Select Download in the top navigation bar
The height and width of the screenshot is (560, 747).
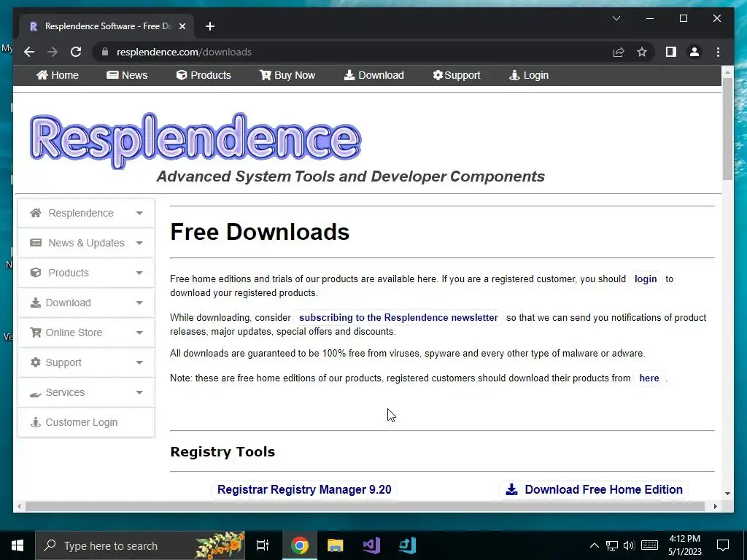click(374, 75)
